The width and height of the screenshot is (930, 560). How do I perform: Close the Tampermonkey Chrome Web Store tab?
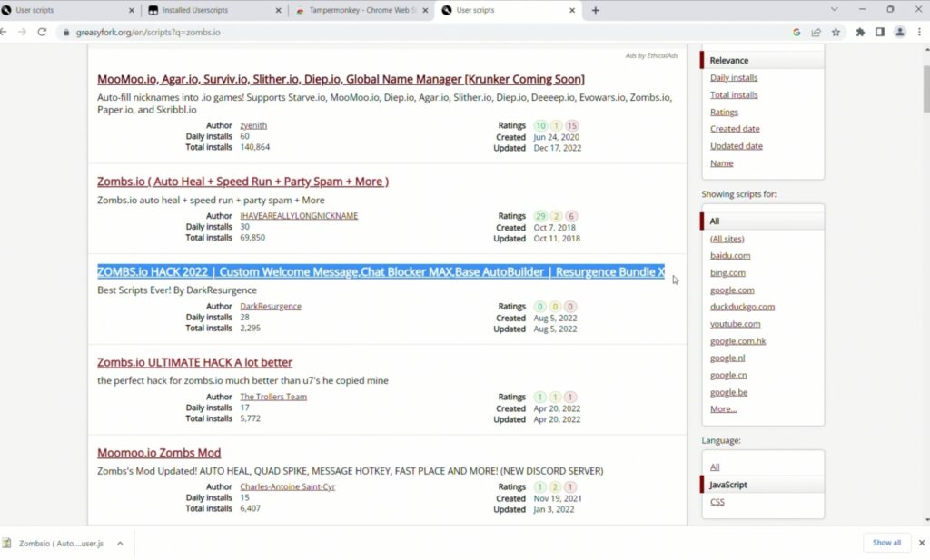[x=425, y=10]
